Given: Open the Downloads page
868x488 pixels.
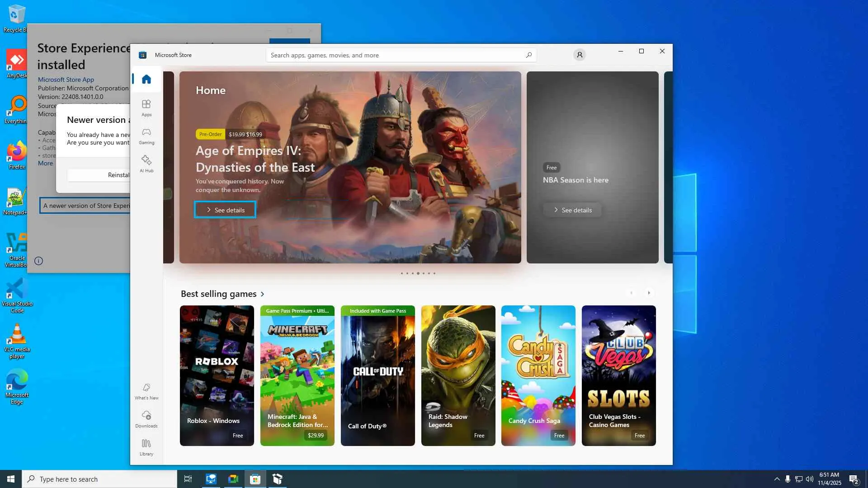Looking at the screenshot, I should pyautogui.click(x=146, y=419).
